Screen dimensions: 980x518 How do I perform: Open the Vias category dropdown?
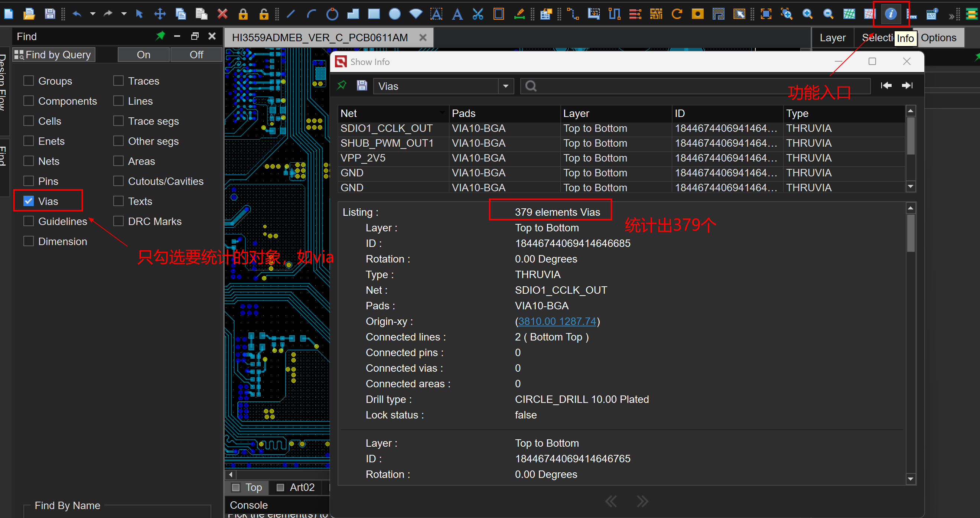506,86
